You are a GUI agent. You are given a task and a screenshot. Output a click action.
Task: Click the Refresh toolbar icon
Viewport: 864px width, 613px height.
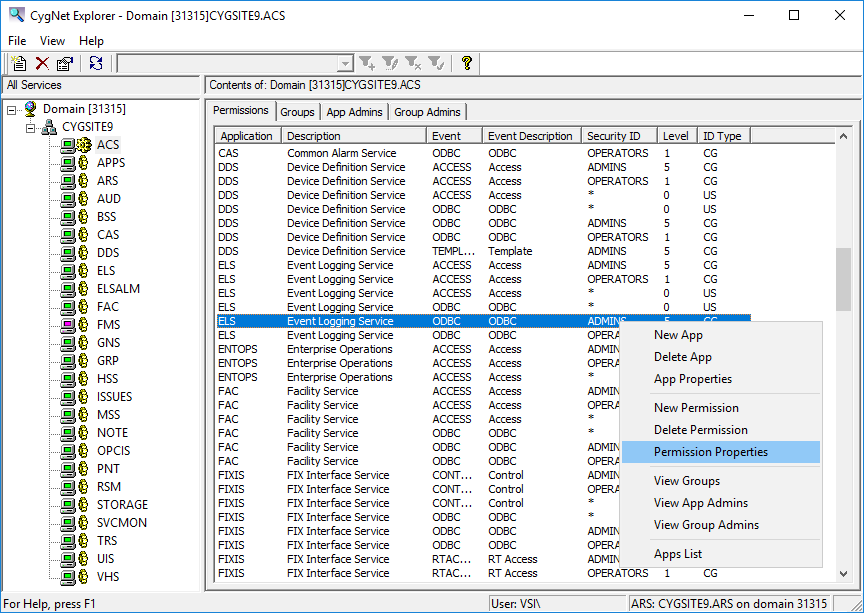click(x=96, y=63)
